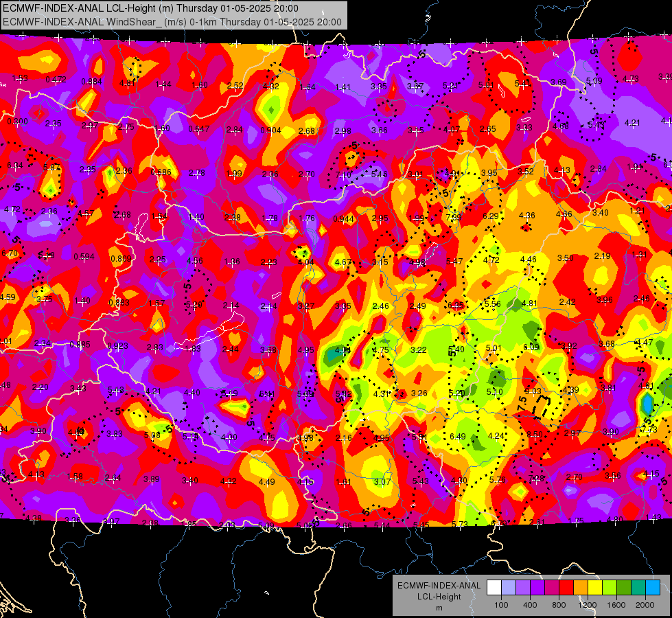Image resolution: width=672 pixels, height=618 pixels.
Task: Click the LCL-Height title line in the header
Action: tap(150, 8)
